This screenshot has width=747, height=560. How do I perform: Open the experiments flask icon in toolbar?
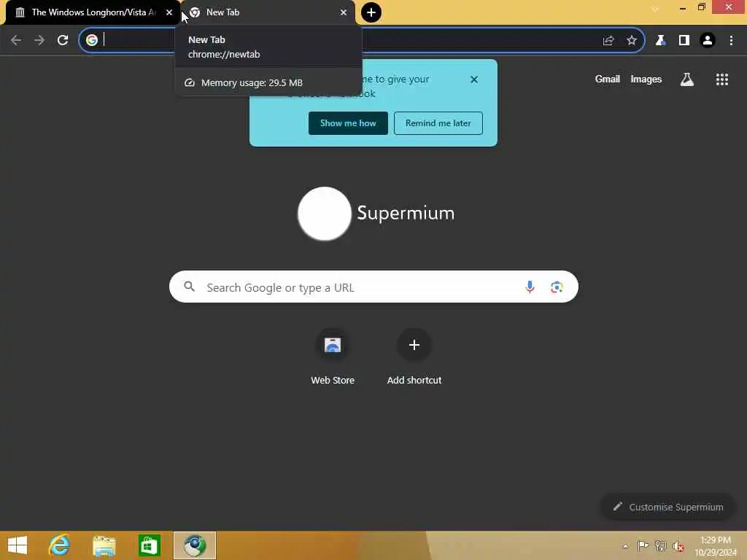[x=660, y=41]
